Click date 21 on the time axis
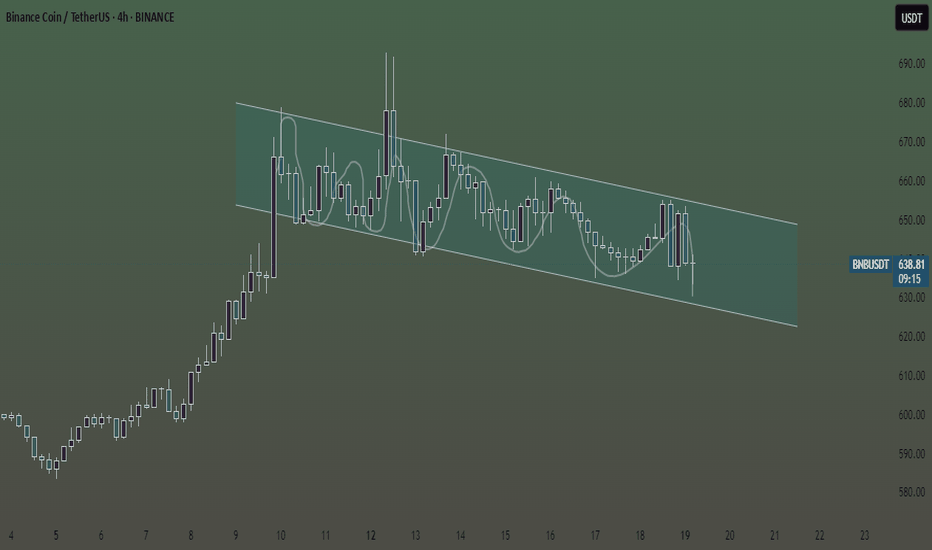932x550 pixels. pos(774,536)
